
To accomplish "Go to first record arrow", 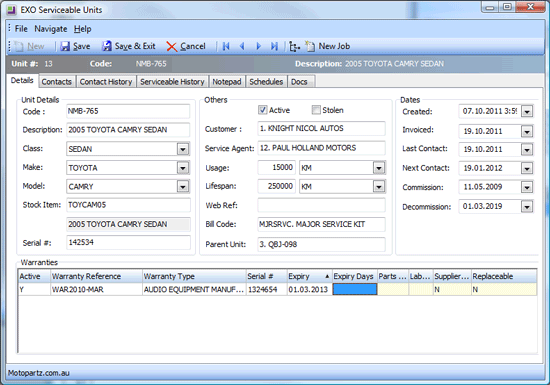I will point(226,46).
